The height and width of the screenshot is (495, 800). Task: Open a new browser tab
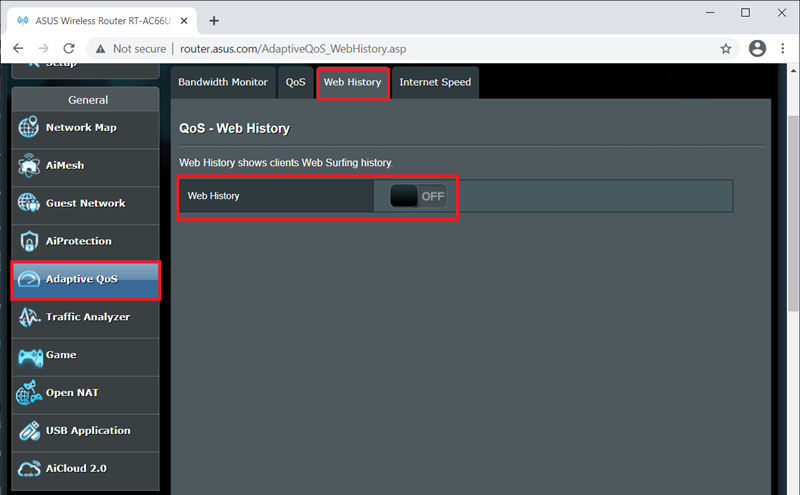coord(214,20)
